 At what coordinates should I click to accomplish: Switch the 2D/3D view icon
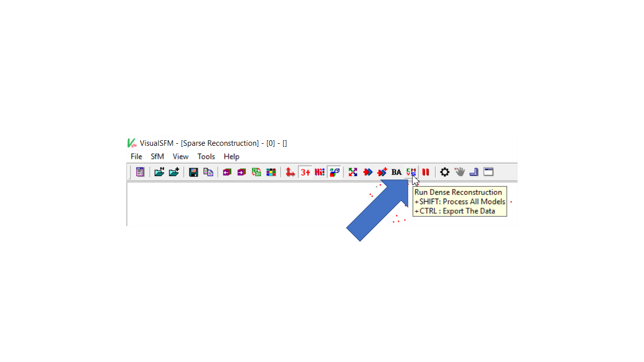point(256,172)
